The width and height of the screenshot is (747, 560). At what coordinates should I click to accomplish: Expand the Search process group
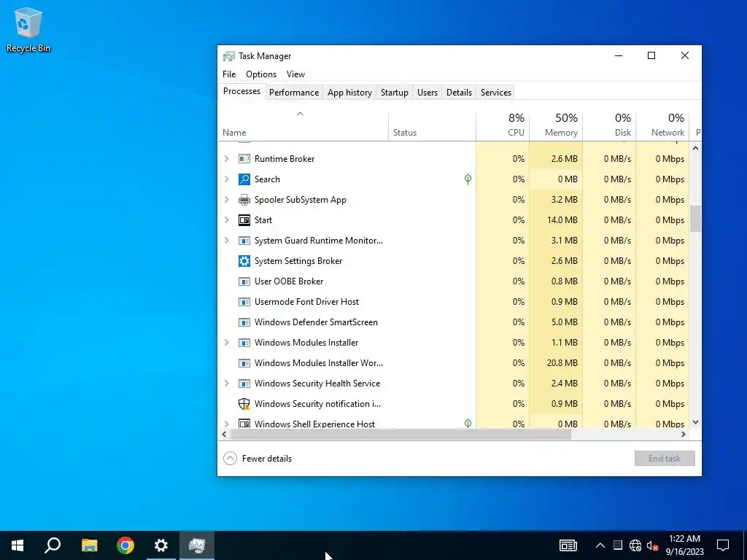tap(227, 179)
